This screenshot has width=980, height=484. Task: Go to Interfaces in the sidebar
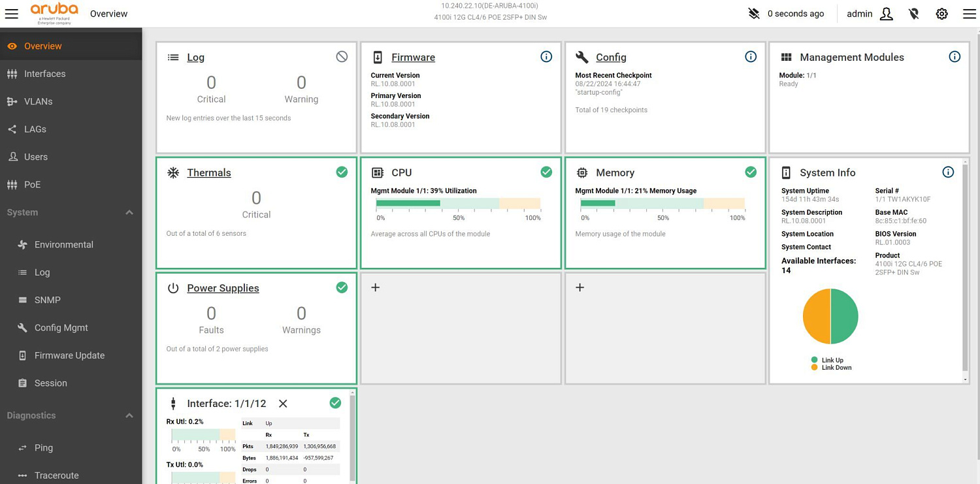click(71, 74)
